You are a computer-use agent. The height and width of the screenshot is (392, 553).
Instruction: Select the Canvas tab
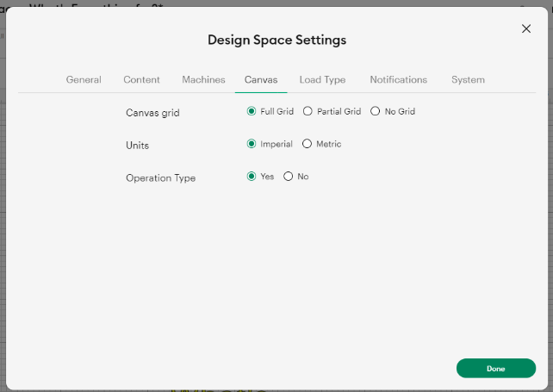261,80
